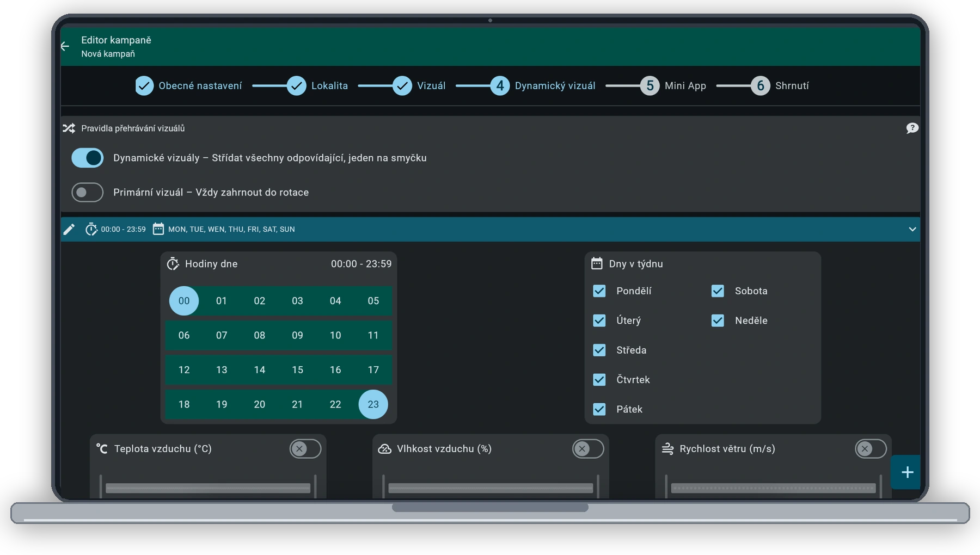Collapse the schedule rule with the chevron
This screenshot has width=980, height=555.
[912, 229]
